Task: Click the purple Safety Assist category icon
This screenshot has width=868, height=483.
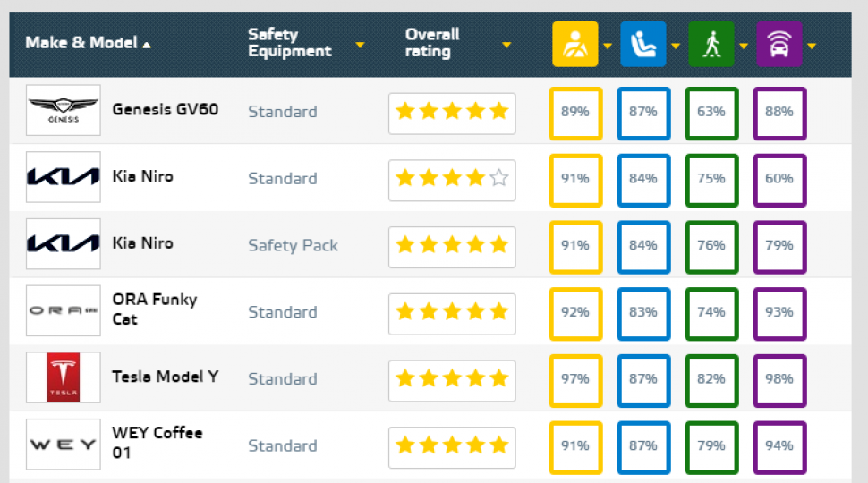Action: pyautogui.click(x=779, y=45)
